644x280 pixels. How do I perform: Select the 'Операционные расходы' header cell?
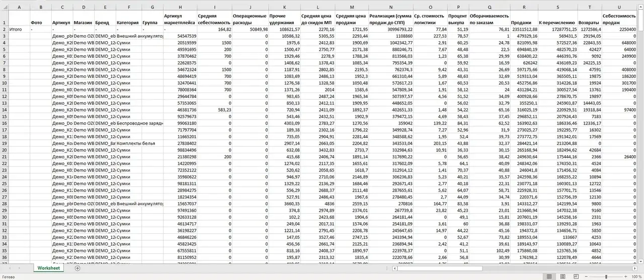coord(250,18)
